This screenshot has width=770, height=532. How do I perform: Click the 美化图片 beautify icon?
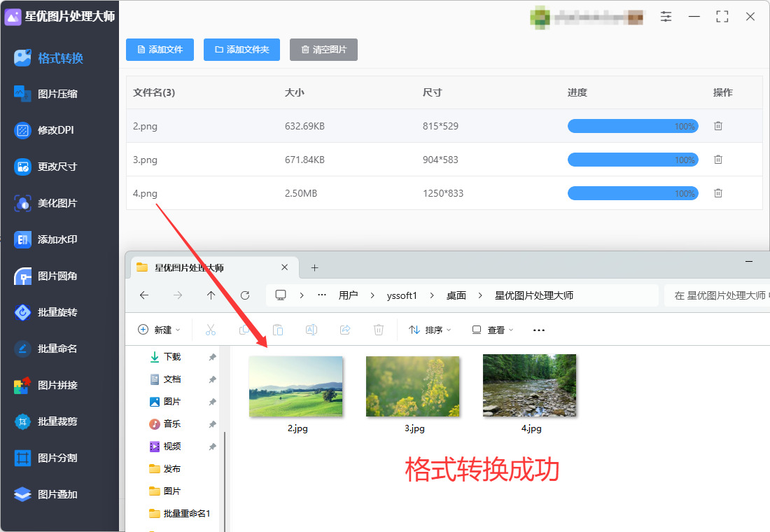click(22, 203)
